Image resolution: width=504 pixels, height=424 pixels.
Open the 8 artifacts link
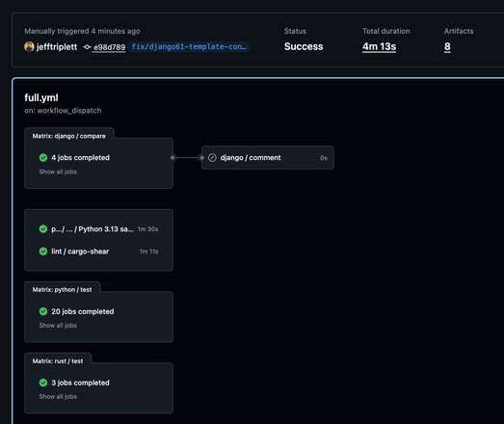tap(447, 46)
